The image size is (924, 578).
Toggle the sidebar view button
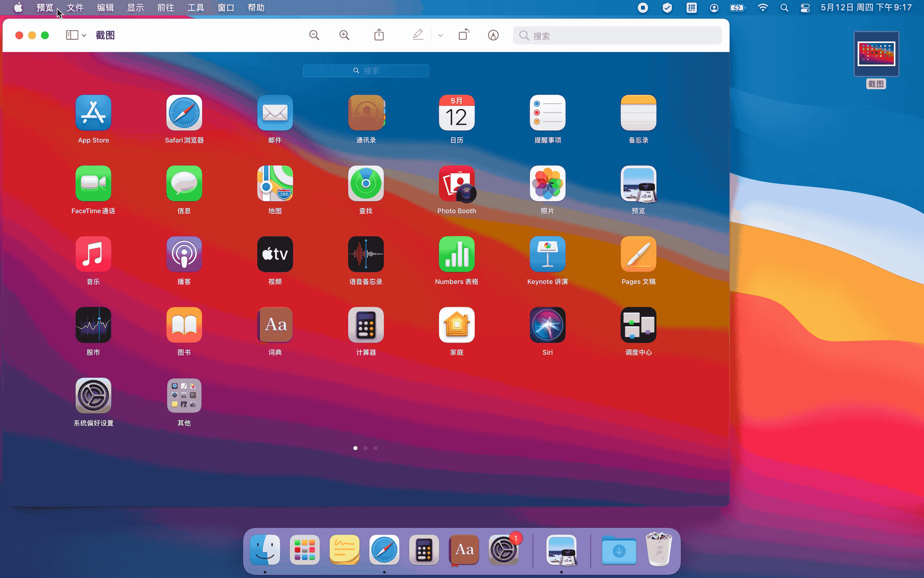[72, 35]
